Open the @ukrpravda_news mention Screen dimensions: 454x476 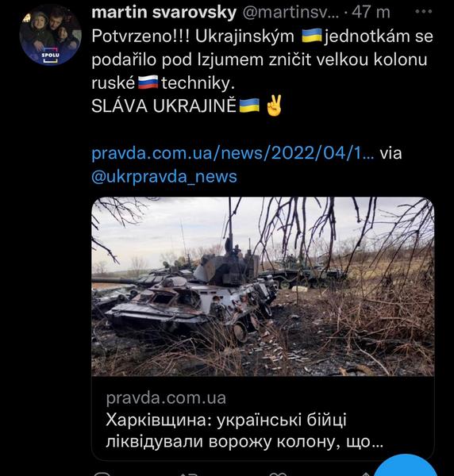[164, 177]
